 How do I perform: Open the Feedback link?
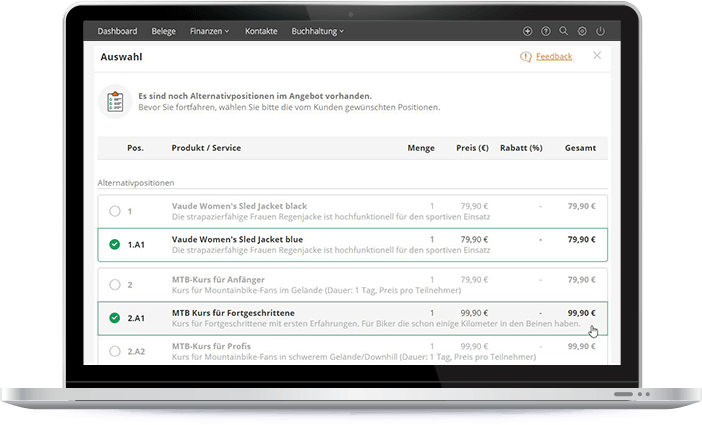pyautogui.click(x=554, y=57)
